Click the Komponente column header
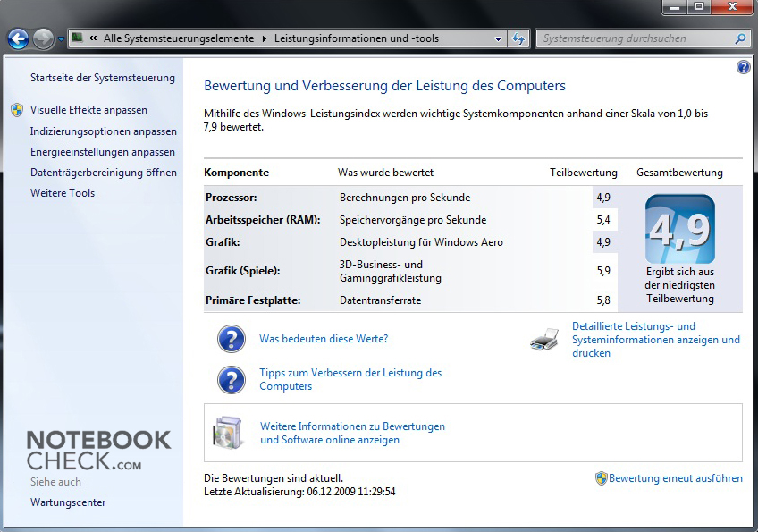This screenshot has height=532, width=758. click(x=236, y=173)
